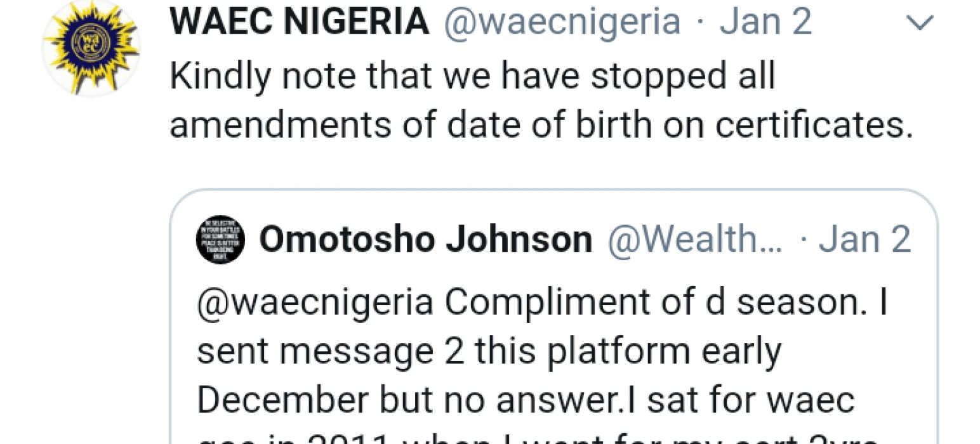The width and height of the screenshot is (980, 444).
Task: Click the word 'certificates.' in the tweet
Action: pyautogui.click(x=814, y=126)
